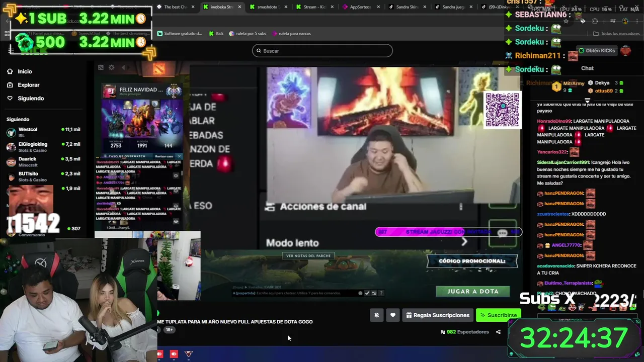Click the white shield emblem icon below the stream
Viewport: 644px width, 362px height.
click(x=189, y=354)
